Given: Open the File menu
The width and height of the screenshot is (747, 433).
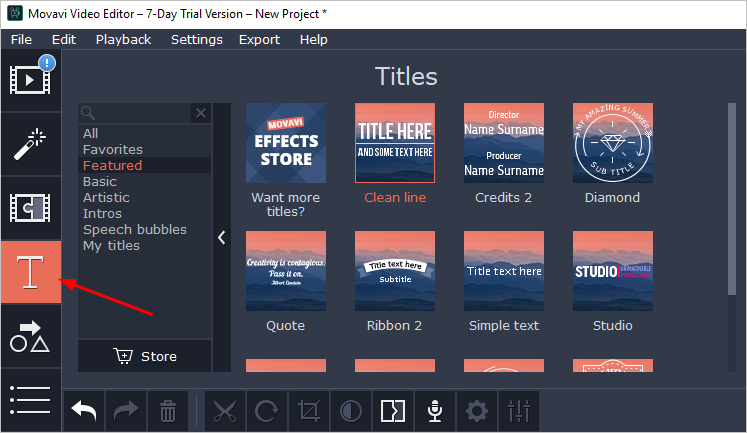Looking at the screenshot, I should tap(21, 40).
